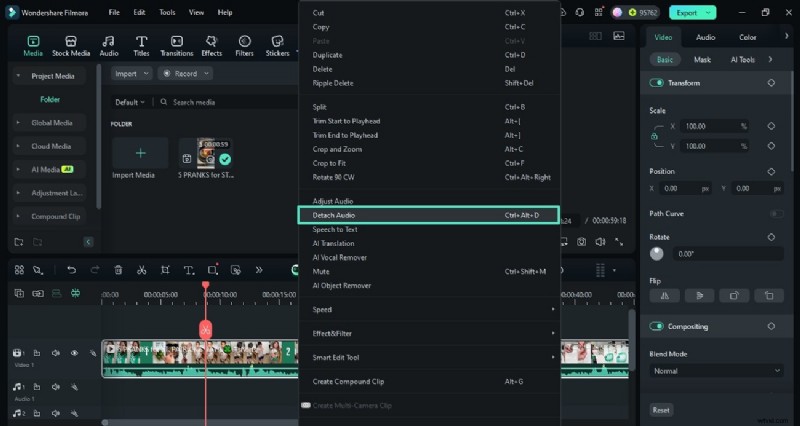This screenshot has width=800, height=426.
Task: Click the scissors button on the playhead
Action: point(206,330)
